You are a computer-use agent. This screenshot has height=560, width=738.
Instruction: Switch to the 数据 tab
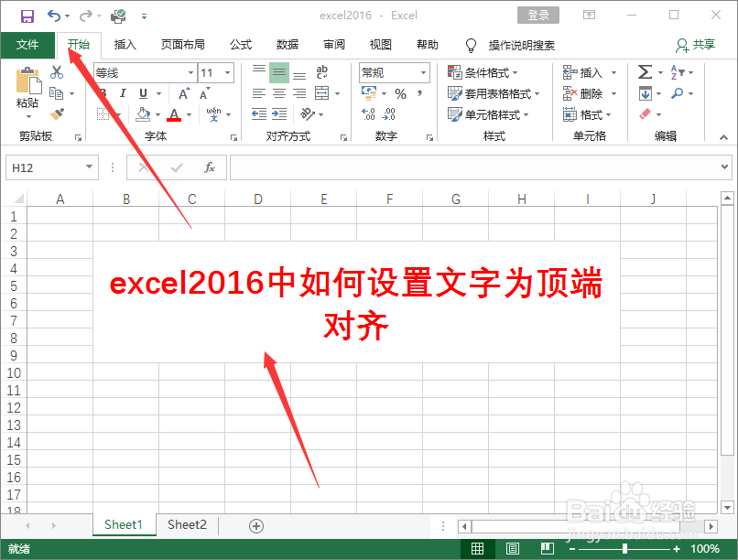[288, 45]
